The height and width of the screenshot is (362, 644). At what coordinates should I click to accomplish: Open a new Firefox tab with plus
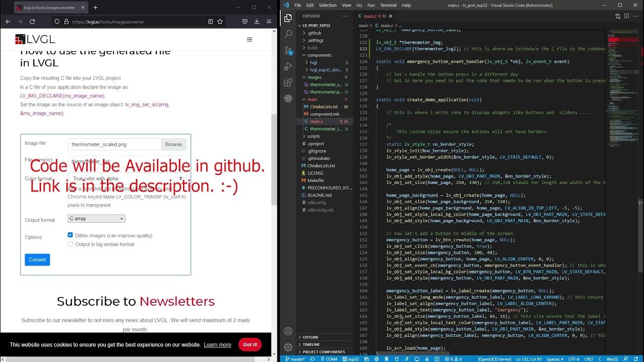(x=95, y=8)
